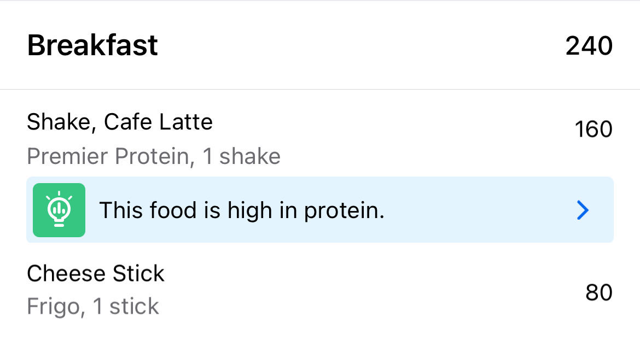Select the light blue insight card
Image resolution: width=640 pixels, height=364 pixels.
tap(320, 210)
